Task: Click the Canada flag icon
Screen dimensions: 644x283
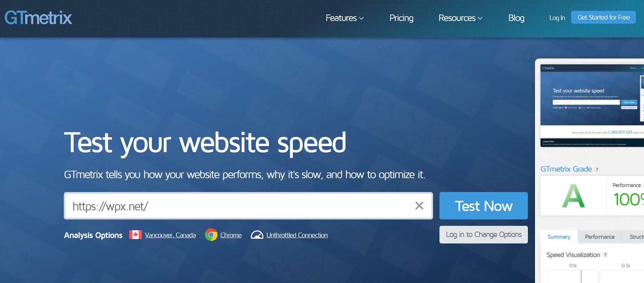Action: (x=135, y=235)
